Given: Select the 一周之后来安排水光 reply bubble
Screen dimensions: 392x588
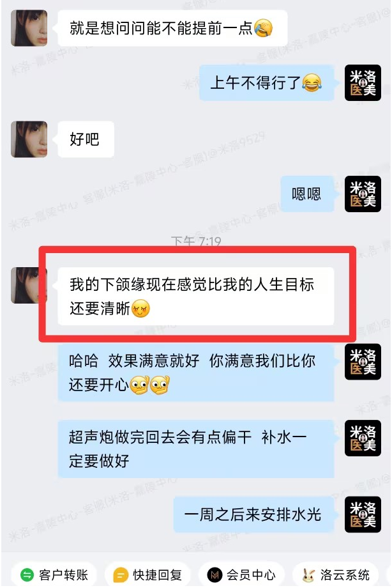Looking at the screenshot, I should pyautogui.click(x=253, y=514).
